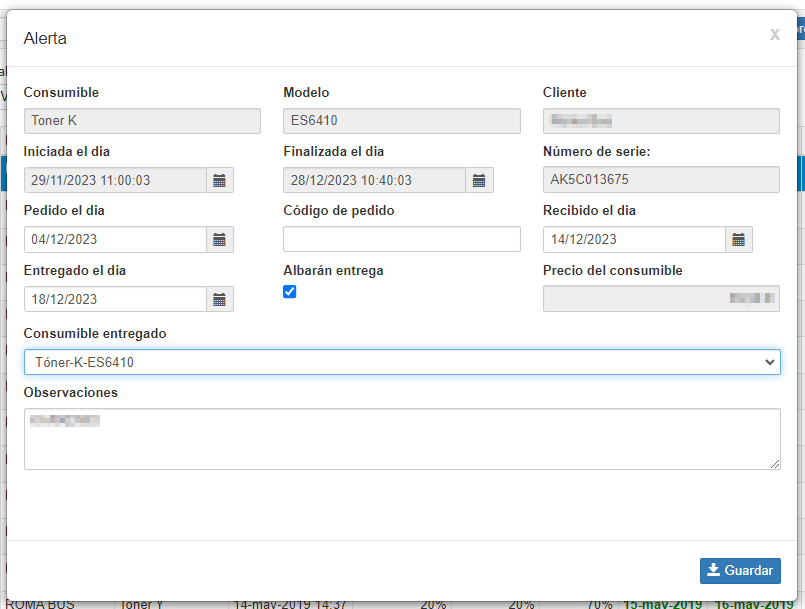Click the Guardar button
This screenshot has height=609, width=805.
point(740,571)
